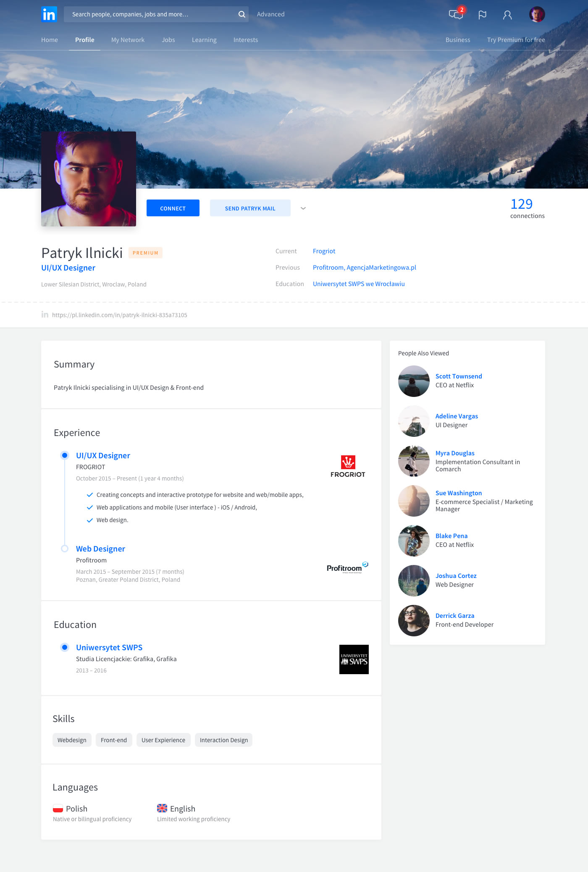This screenshot has height=872, width=588.
Task: Click the timeline dot beside Uniwersytet SWPS
Action: (65, 647)
